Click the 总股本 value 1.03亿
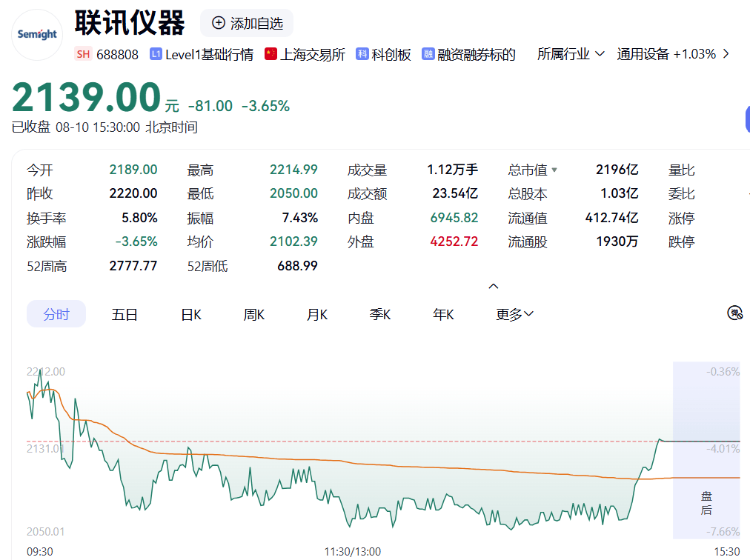Viewport: 750px width, 560px height. [x=620, y=193]
